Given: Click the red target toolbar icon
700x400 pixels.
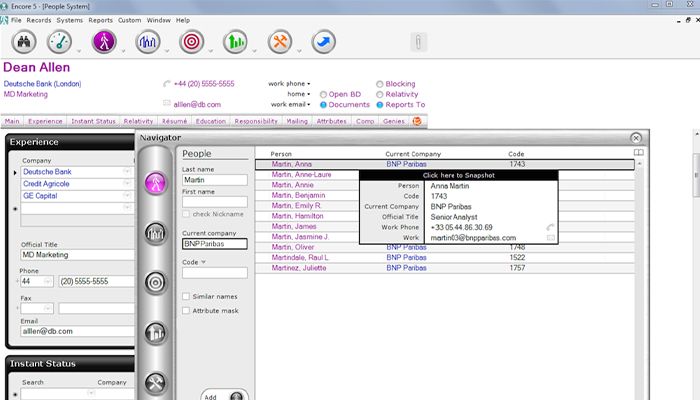Looking at the screenshot, I should 191,42.
